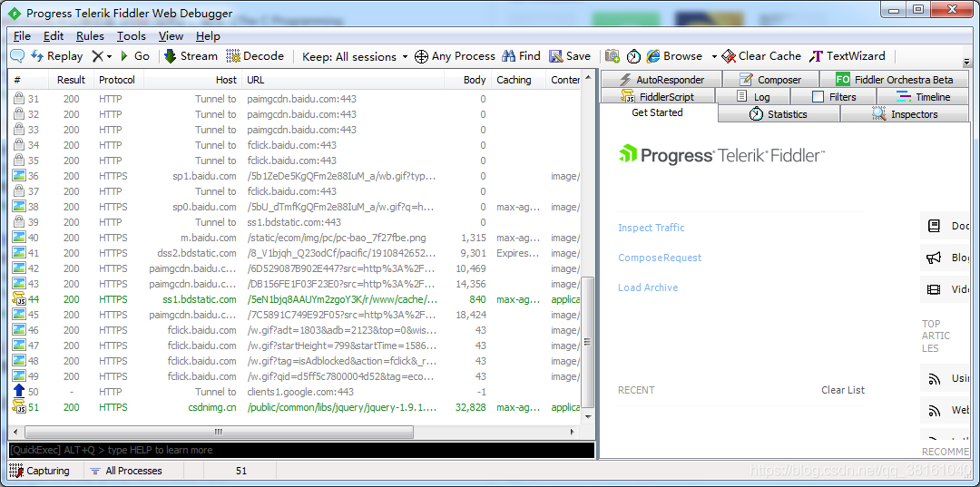Screen dimensions: 980x487
Task: Launch Browse with Internet Explorer
Action: click(674, 56)
